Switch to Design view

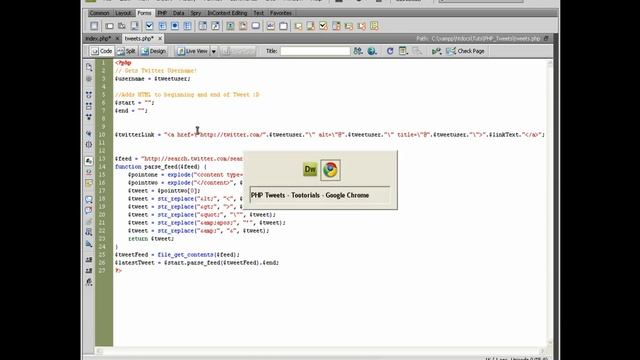pyautogui.click(x=153, y=51)
